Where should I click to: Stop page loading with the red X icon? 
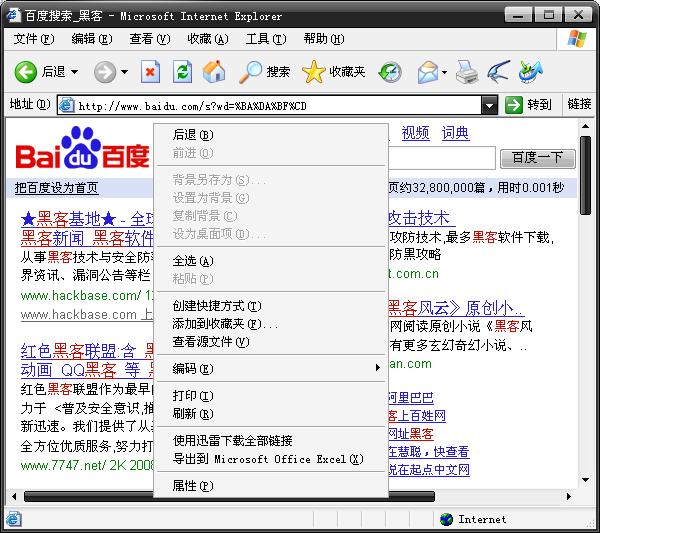pos(150,72)
